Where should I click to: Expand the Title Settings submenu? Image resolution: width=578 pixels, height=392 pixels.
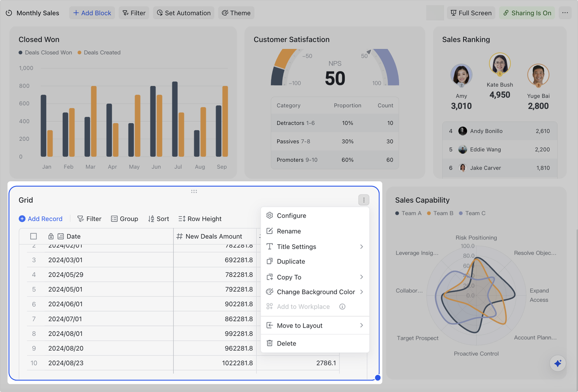point(315,247)
